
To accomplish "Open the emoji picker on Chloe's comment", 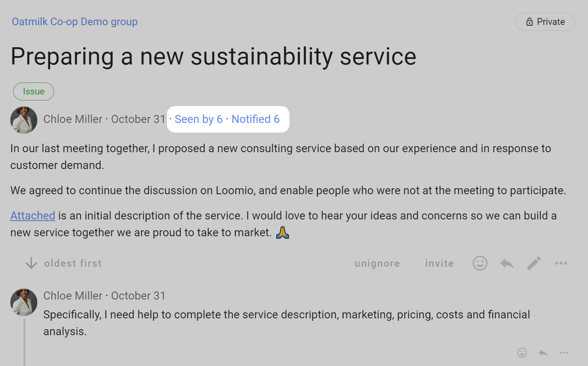I will 522,353.
